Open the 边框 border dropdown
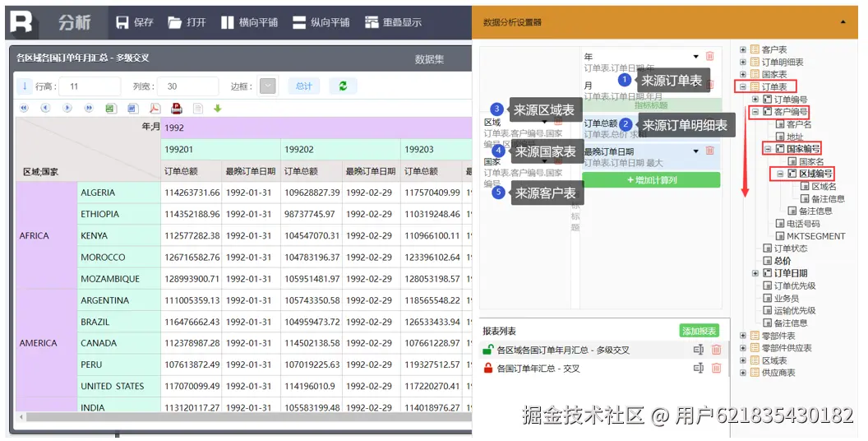Screen dimensions: 868x441 click(x=267, y=86)
